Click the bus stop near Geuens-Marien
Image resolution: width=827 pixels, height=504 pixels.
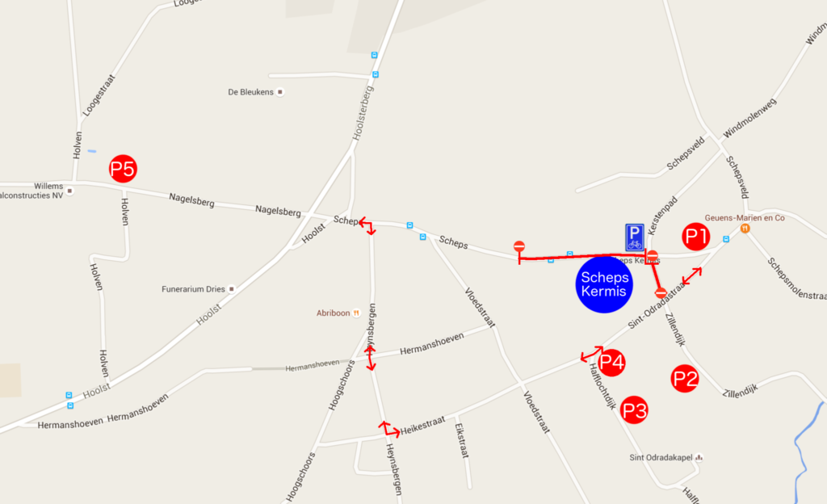tap(726, 239)
